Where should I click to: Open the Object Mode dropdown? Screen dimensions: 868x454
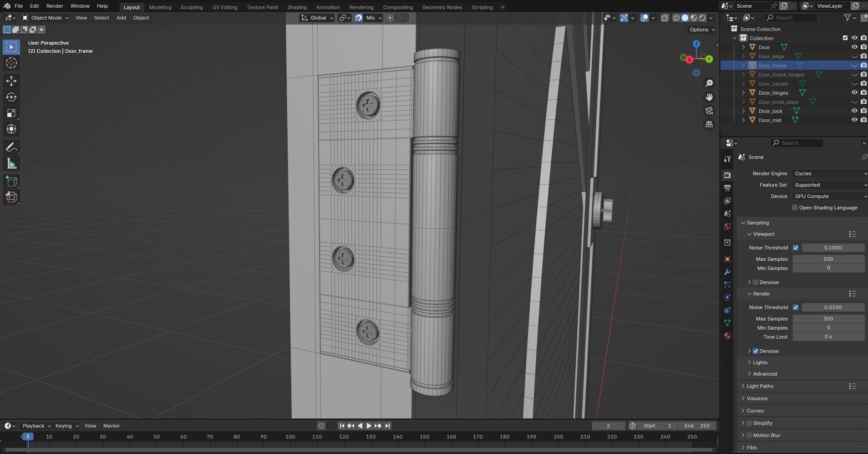(46, 18)
